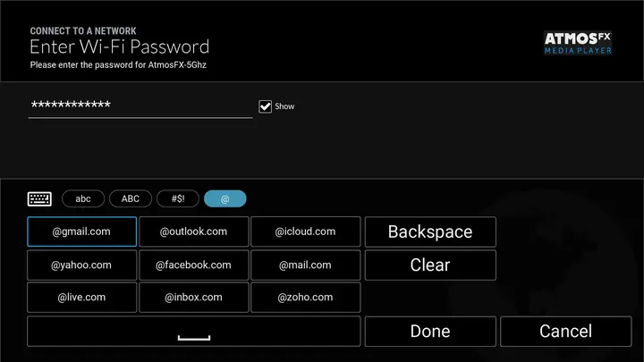Insert @mail.com
This screenshot has height=362, width=644.
pos(306,265)
